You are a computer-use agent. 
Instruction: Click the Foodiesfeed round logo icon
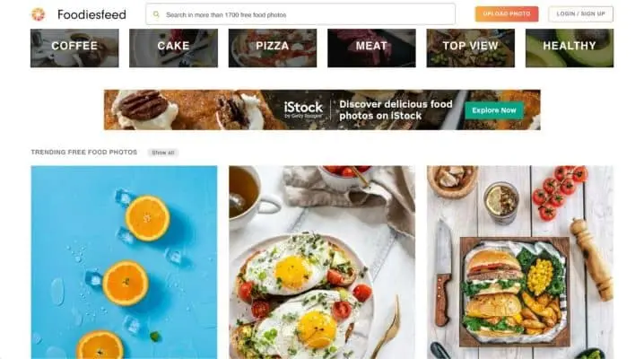[39, 14]
